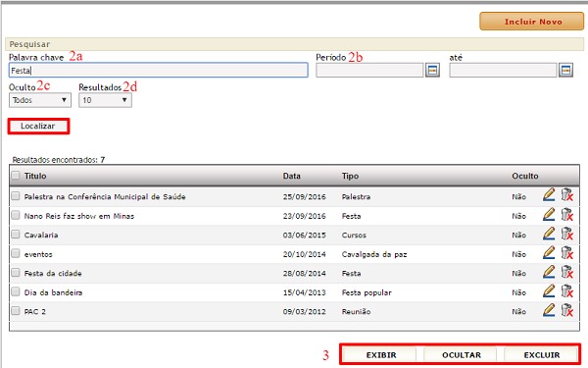Check the 'Palestra na Conferência Municipal de Saúde' checkbox
This screenshot has width=588, height=368.
[16, 195]
